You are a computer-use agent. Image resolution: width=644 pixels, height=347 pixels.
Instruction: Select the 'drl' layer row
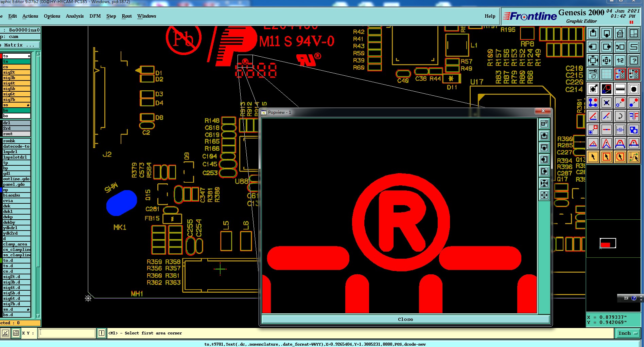[x=16, y=123]
